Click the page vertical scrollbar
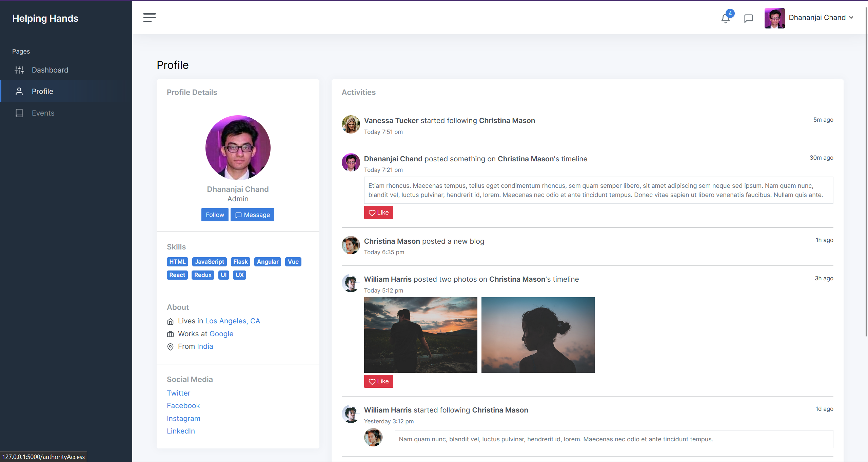 tap(866, 169)
